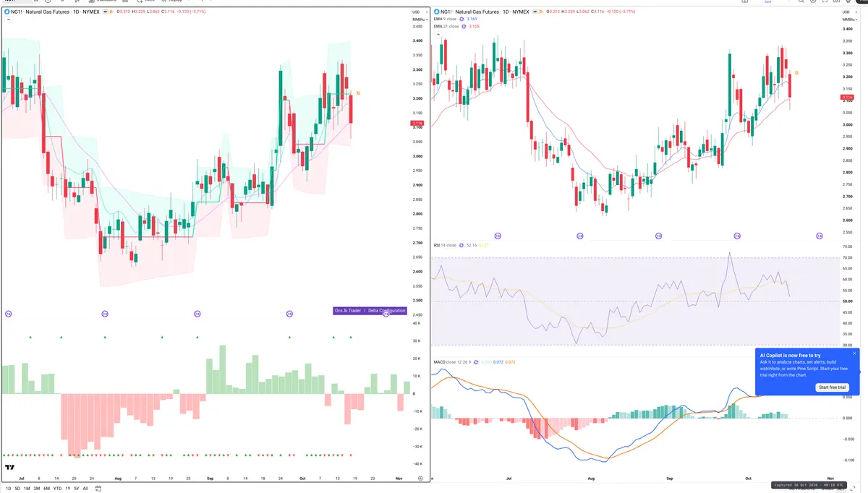
Task: Show the All time range
Action: pyautogui.click(x=85, y=489)
